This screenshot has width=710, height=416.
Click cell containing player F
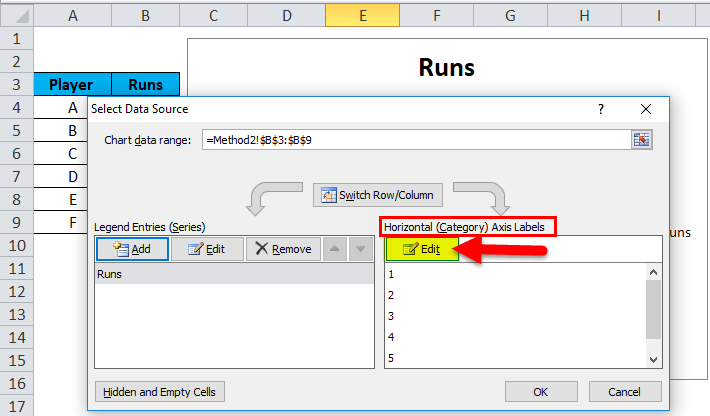click(61, 222)
